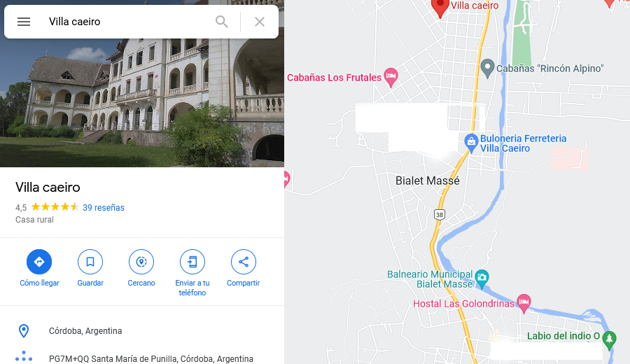Open the hamburger menu in search bar

click(x=24, y=22)
